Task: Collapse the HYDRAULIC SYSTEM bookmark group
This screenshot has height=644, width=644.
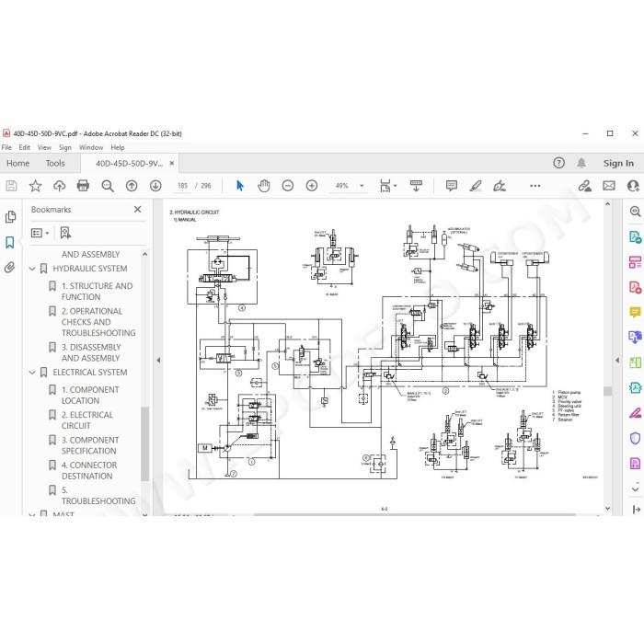Action: point(32,269)
